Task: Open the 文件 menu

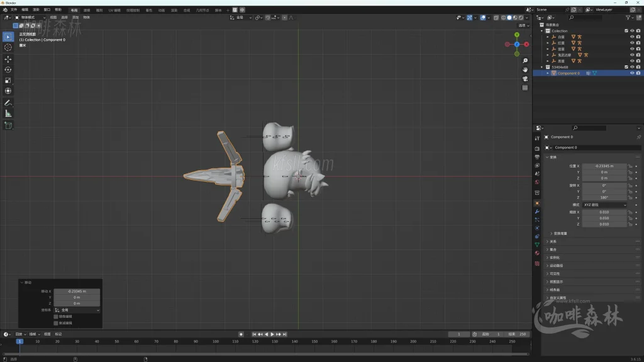Action: (x=14, y=10)
